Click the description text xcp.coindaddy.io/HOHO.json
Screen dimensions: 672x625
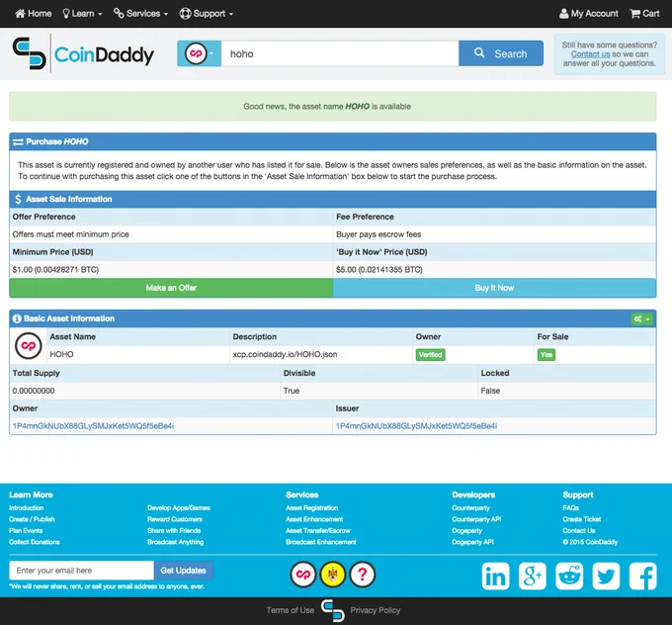coord(285,354)
